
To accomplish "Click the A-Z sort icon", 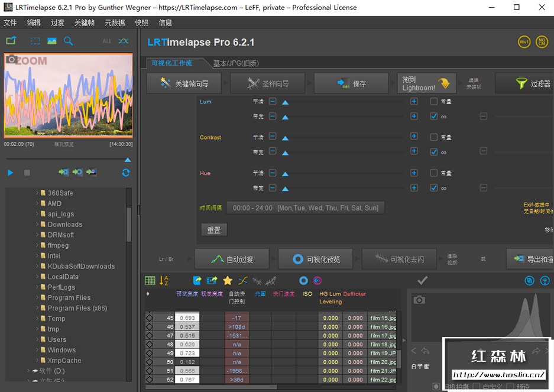I will pyautogui.click(x=164, y=281).
